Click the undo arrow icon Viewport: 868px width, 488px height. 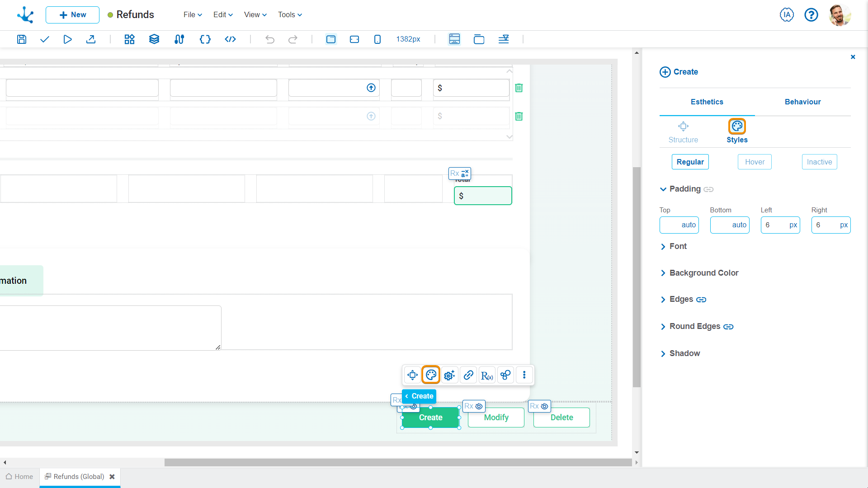coord(270,39)
